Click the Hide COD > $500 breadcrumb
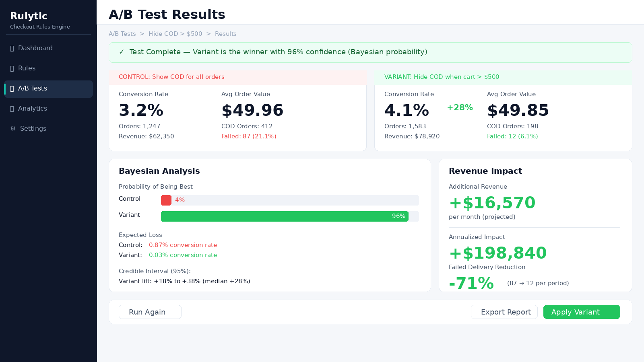This screenshot has height=362, width=644. coord(175,34)
